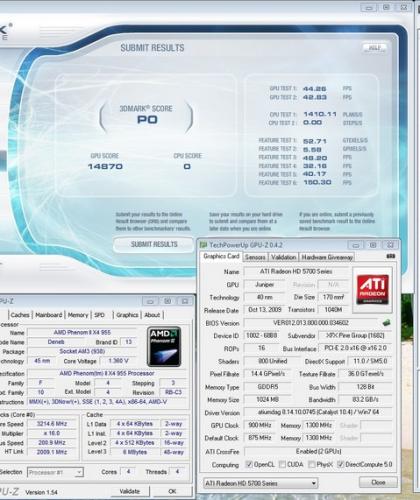Click the ATI CrossFire status field
The height and width of the screenshot is (500, 420).
tap(318, 451)
